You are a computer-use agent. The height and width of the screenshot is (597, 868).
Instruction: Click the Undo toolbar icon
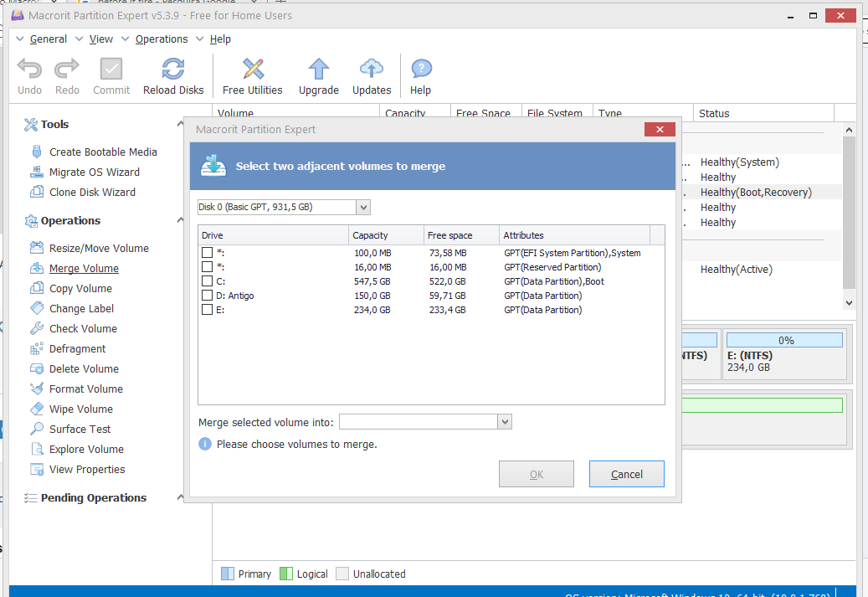29,69
